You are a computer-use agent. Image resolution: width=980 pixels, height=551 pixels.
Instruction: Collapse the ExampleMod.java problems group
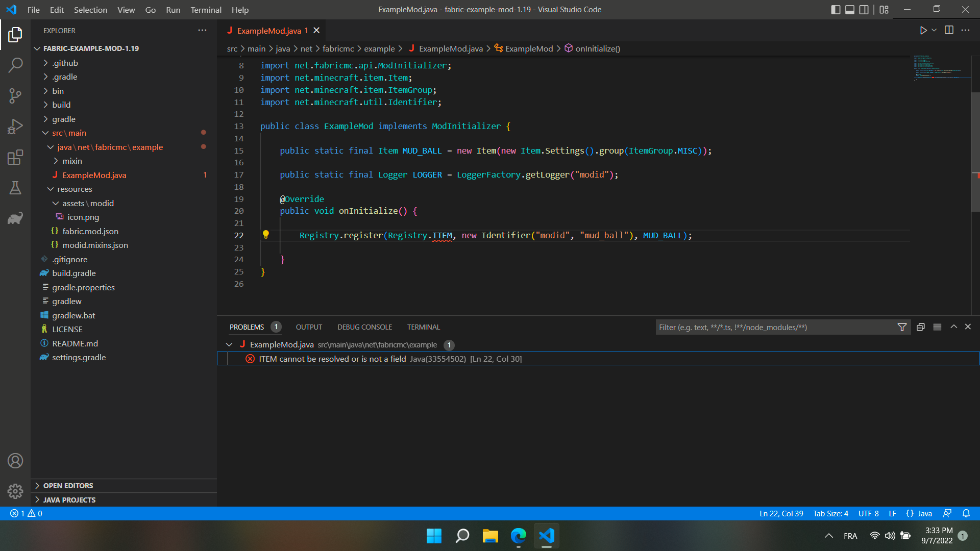[x=229, y=345]
